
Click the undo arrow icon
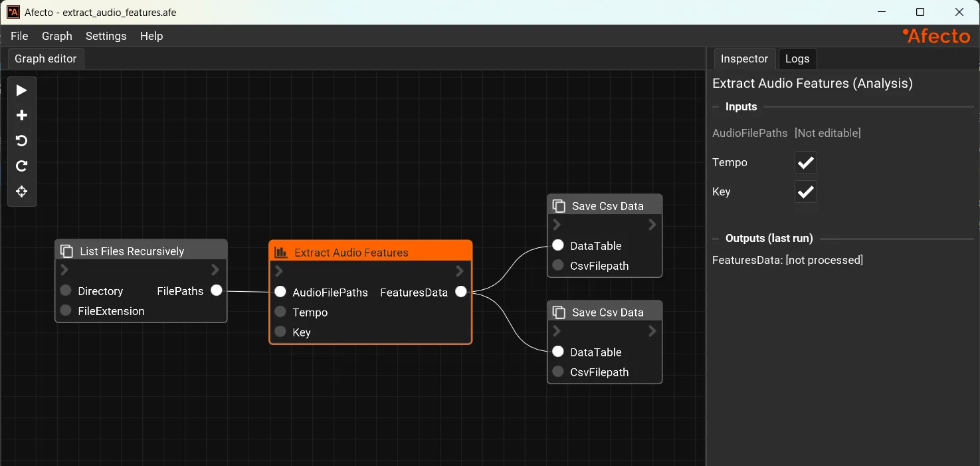(x=21, y=141)
